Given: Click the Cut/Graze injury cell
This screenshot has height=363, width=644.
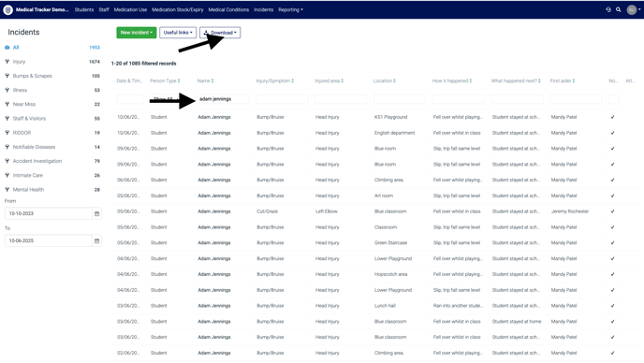Looking at the screenshot, I should [268, 211].
